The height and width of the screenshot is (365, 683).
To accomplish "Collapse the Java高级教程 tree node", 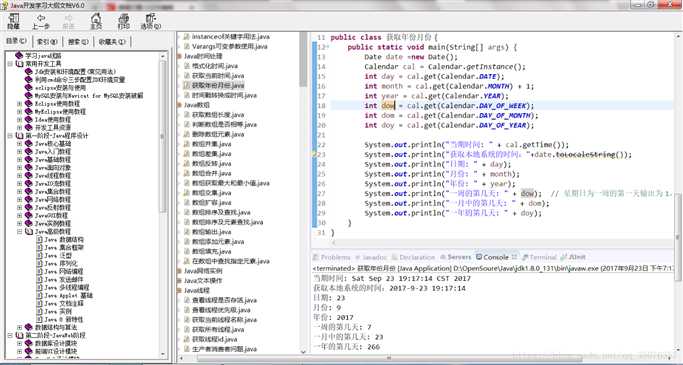I will click(19, 231).
